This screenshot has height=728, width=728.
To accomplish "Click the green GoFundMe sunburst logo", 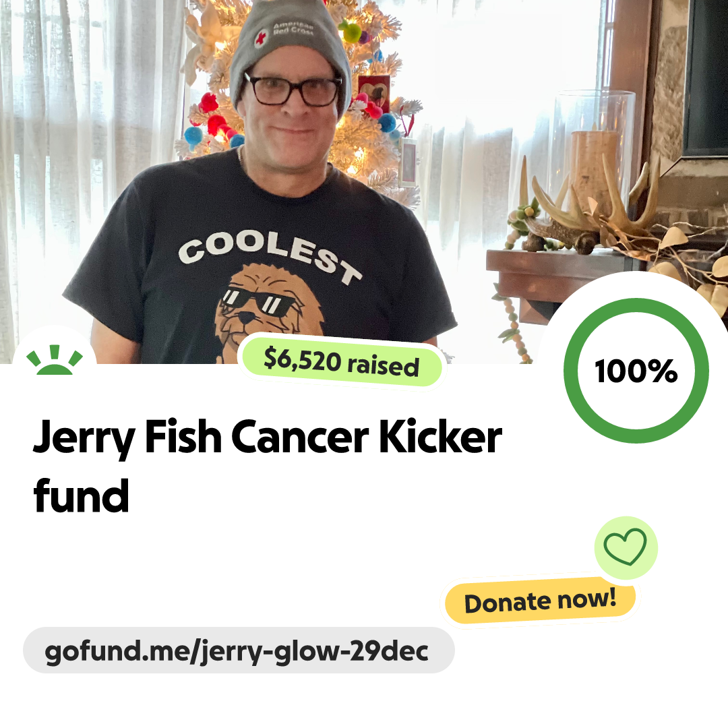I will coord(55,360).
